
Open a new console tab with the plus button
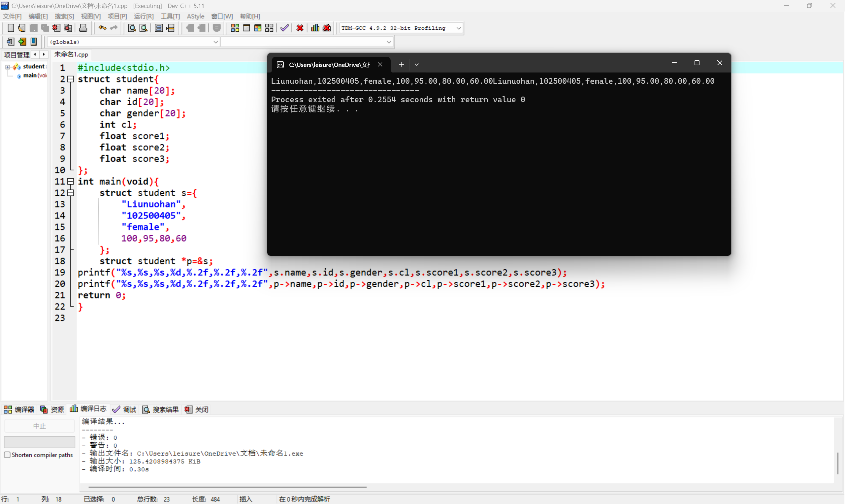pyautogui.click(x=402, y=64)
